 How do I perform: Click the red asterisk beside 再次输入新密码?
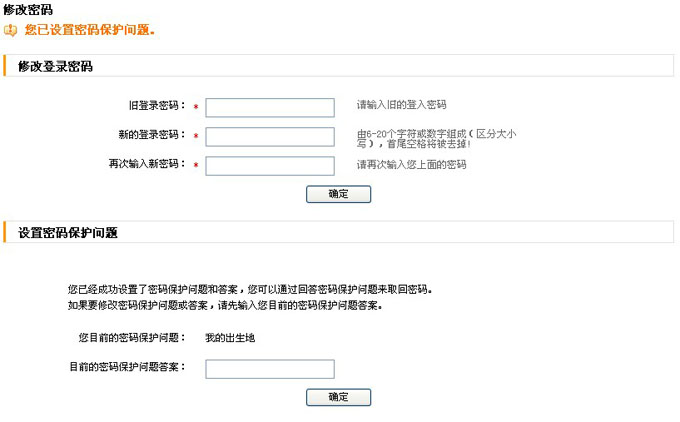(x=196, y=165)
